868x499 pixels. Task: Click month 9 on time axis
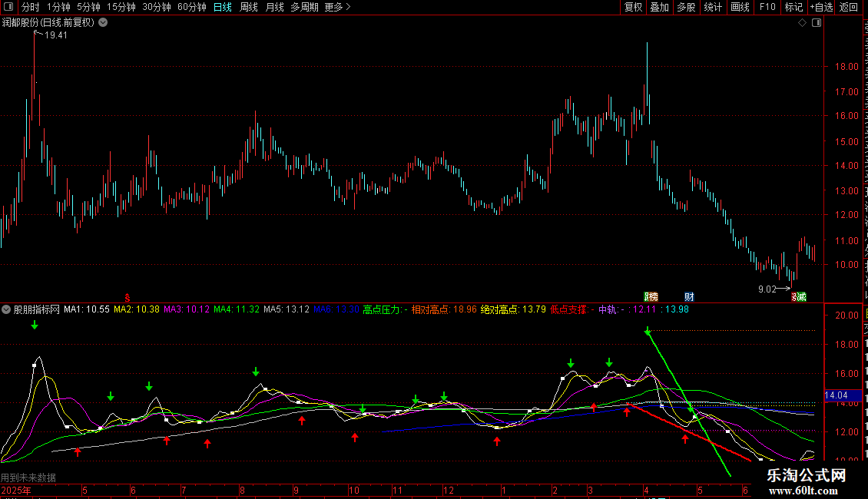click(x=297, y=490)
